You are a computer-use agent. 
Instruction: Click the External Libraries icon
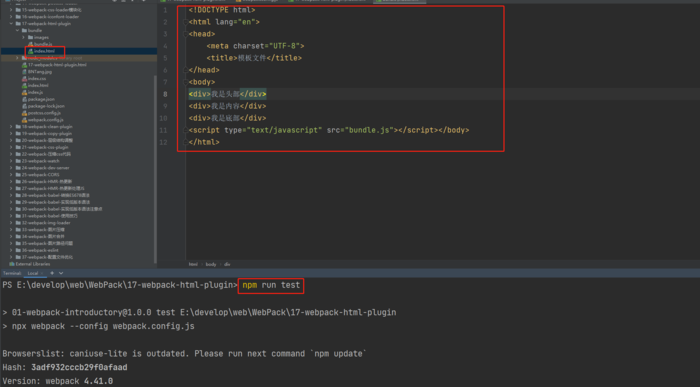[12, 264]
